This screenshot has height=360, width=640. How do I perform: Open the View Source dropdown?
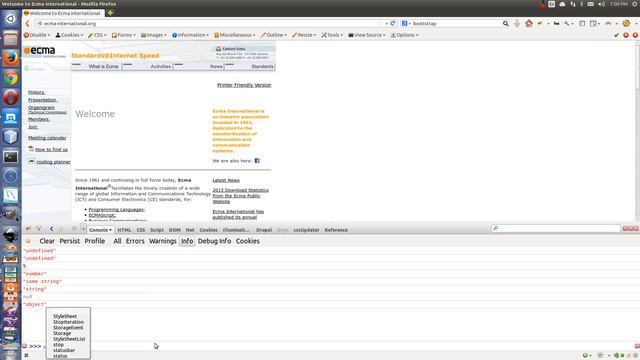tap(367, 35)
